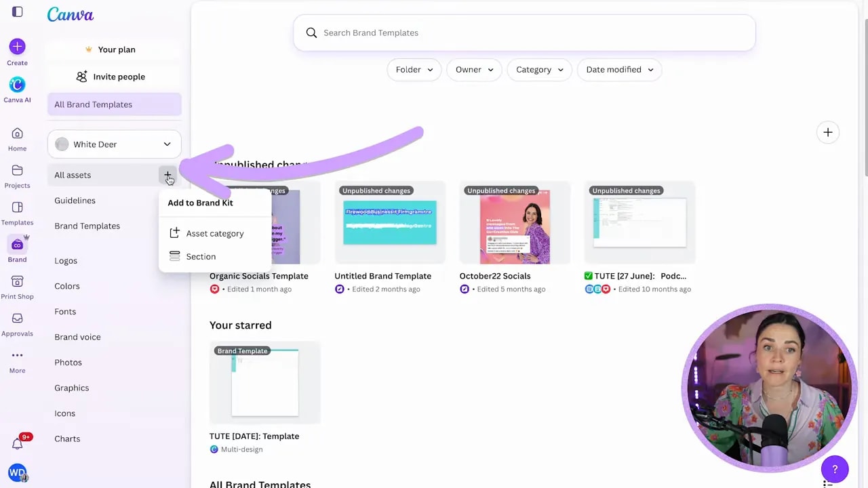The image size is (868, 488).
Task: Click Untitled Brand Template title
Action: pos(382,276)
